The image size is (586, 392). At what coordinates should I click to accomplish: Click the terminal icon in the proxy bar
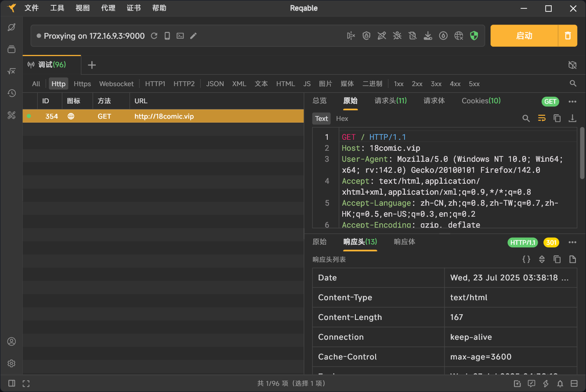(x=180, y=36)
